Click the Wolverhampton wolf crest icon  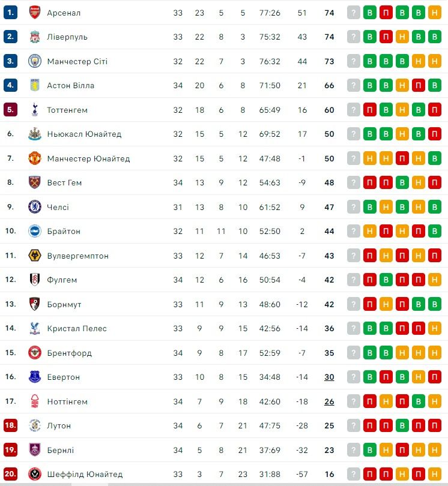click(34, 256)
